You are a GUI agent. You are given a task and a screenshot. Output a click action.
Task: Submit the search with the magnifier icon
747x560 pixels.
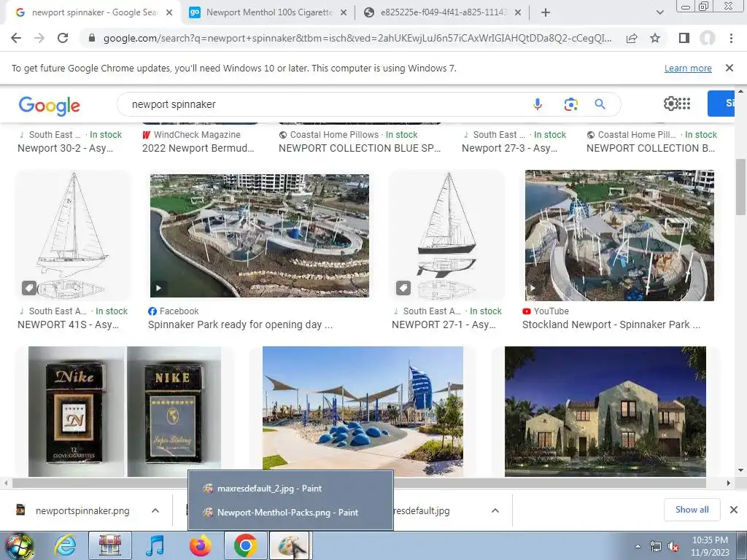[x=600, y=104]
